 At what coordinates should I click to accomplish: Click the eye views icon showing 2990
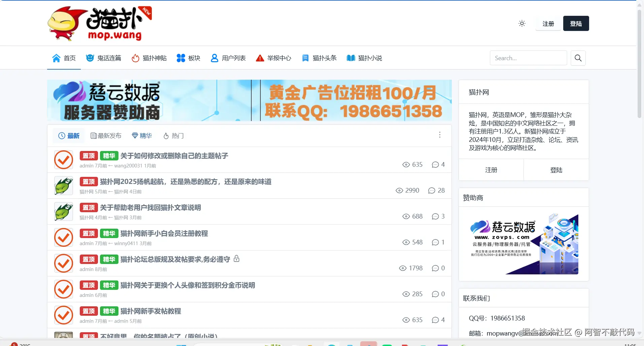pos(399,191)
